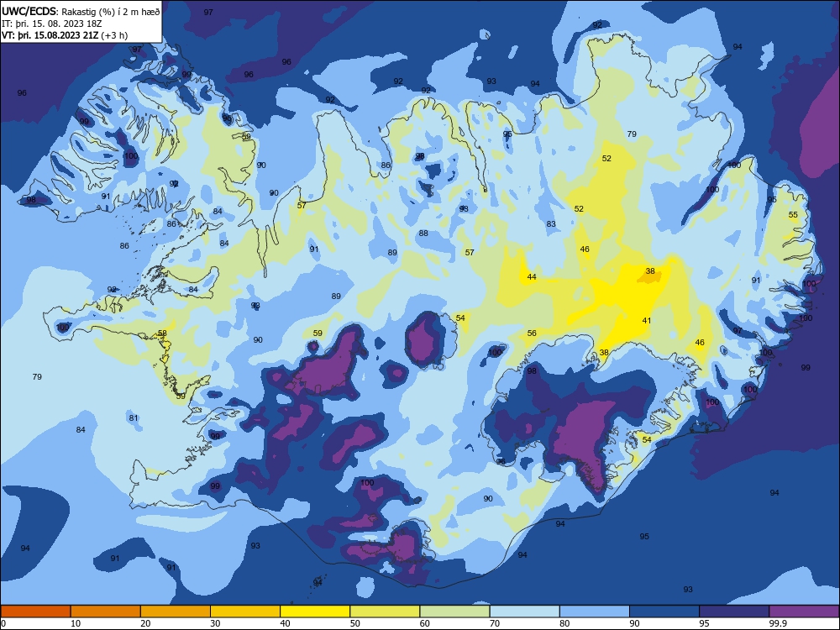Click the humidity value '88' on the map
The width and height of the screenshot is (840, 630).
423,234
